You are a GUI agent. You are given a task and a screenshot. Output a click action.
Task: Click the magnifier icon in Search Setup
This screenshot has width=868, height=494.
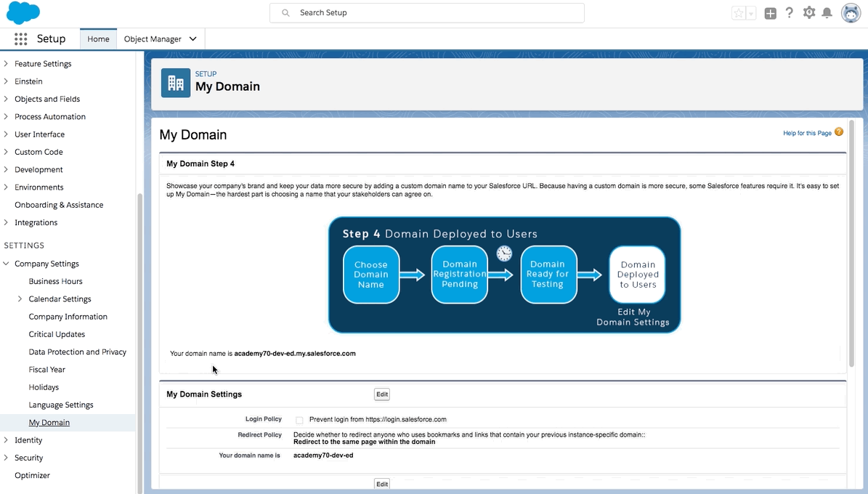[x=285, y=13]
